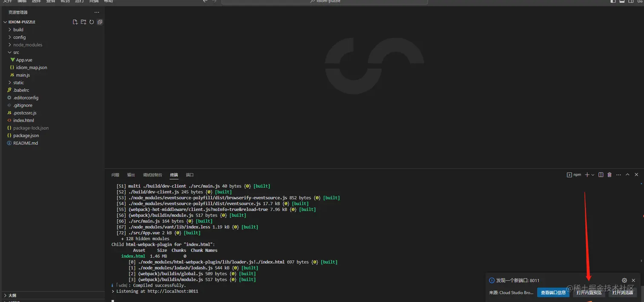Image resolution: width=644 pixels, height=302 pixels.
Task: Open notification settings gear for port 8011
Action: [x=624, y=280]
